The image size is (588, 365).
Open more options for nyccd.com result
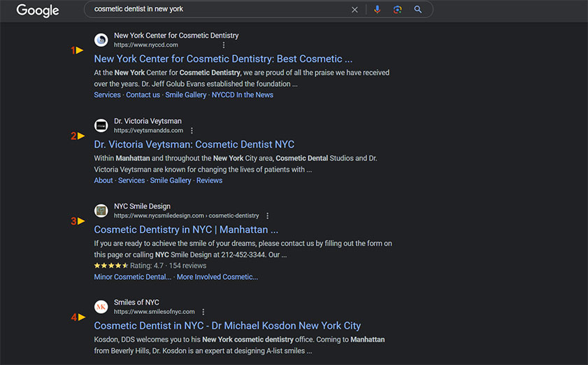coord(224,45)
